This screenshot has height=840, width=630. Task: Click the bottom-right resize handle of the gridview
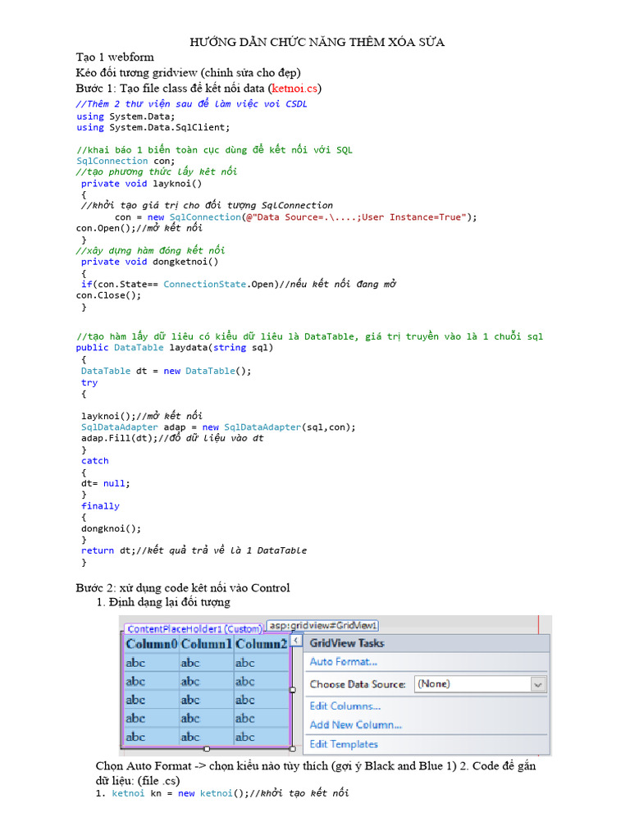coord(293,748)
